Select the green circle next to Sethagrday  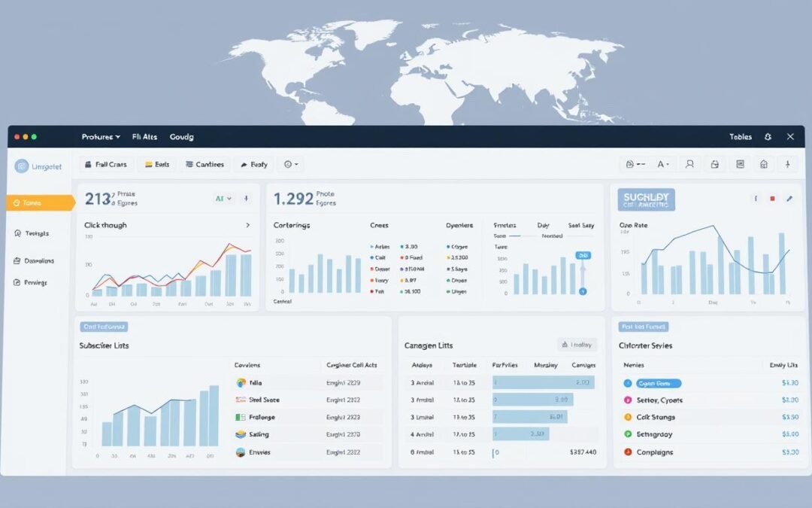[x=629, y=434]
